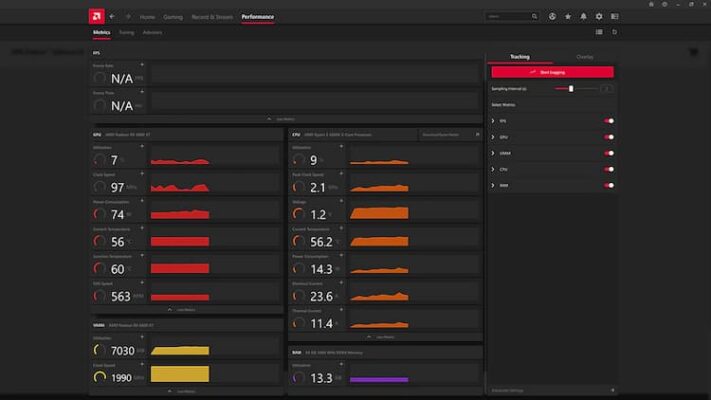Open favorites star icon
This screenshot has height=400, width=711.
568,16
